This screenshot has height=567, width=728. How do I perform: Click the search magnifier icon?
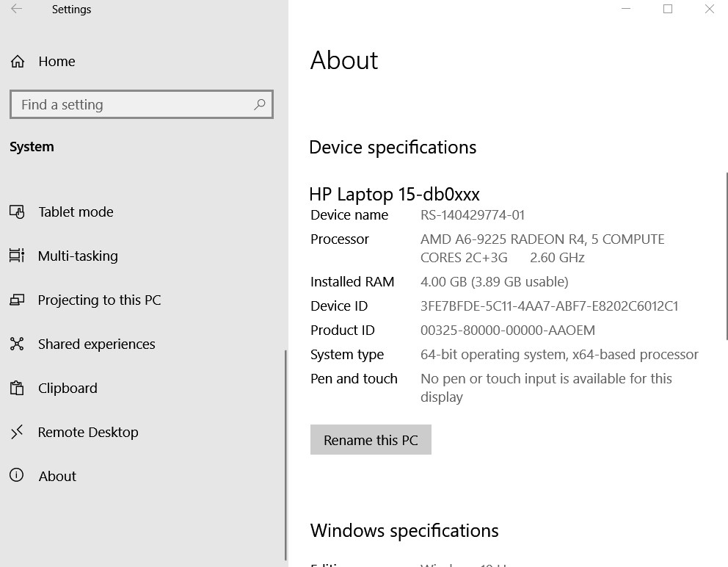[x=260, y=104]
